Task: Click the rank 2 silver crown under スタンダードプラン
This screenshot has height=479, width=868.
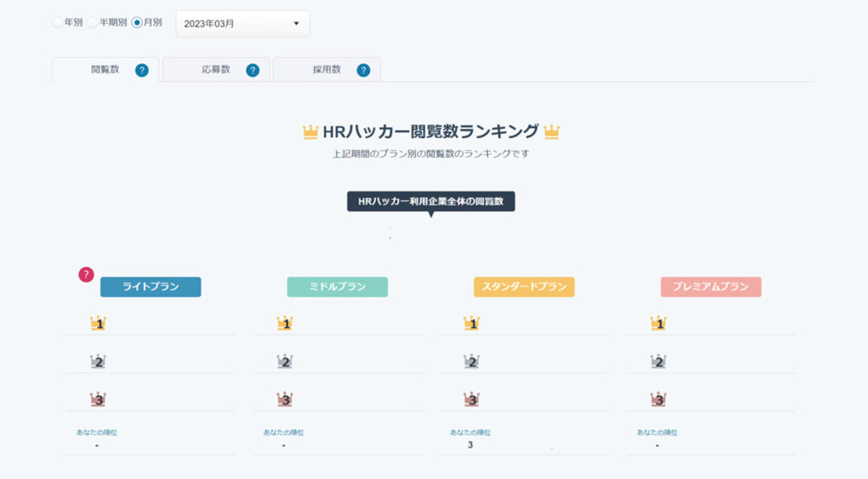Action: coord(471,362)
